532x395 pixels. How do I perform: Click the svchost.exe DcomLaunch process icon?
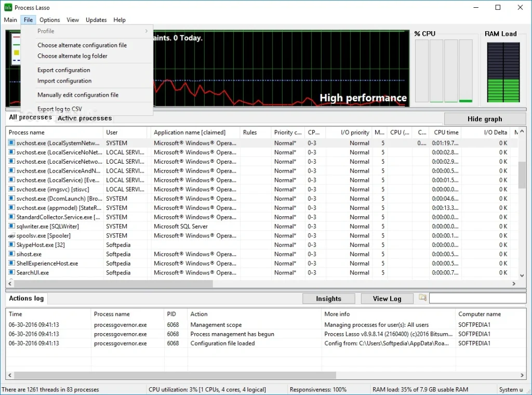pos(11,198)
